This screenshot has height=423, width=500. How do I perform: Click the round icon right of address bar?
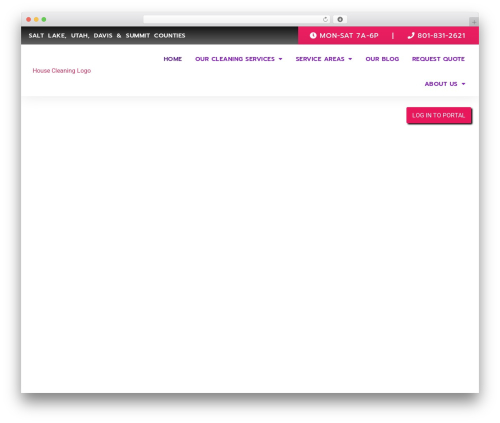click(x=340, y=20)
